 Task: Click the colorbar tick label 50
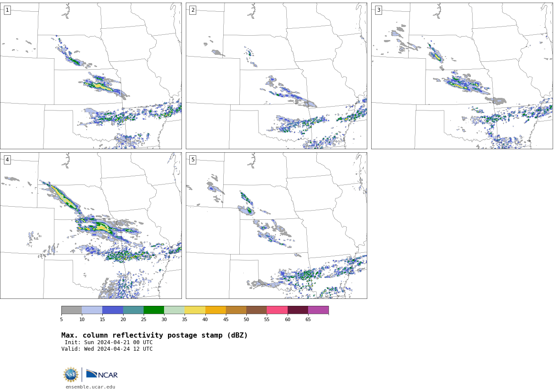point(246,320)
